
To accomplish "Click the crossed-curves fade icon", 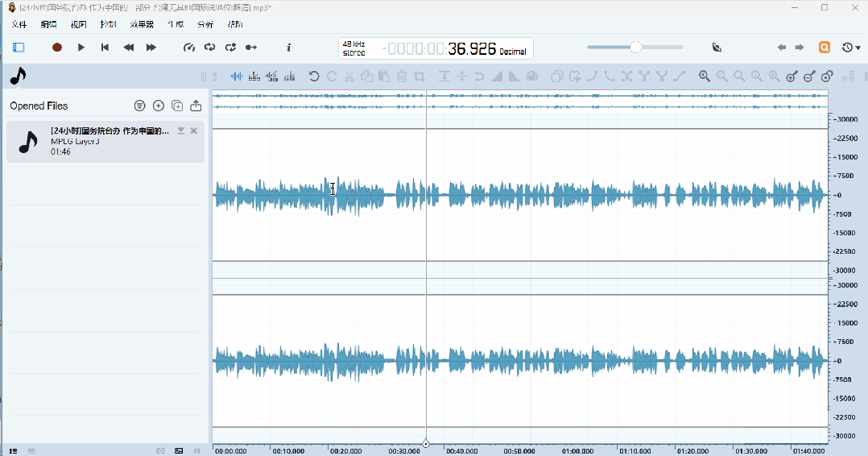I will 627,77.
